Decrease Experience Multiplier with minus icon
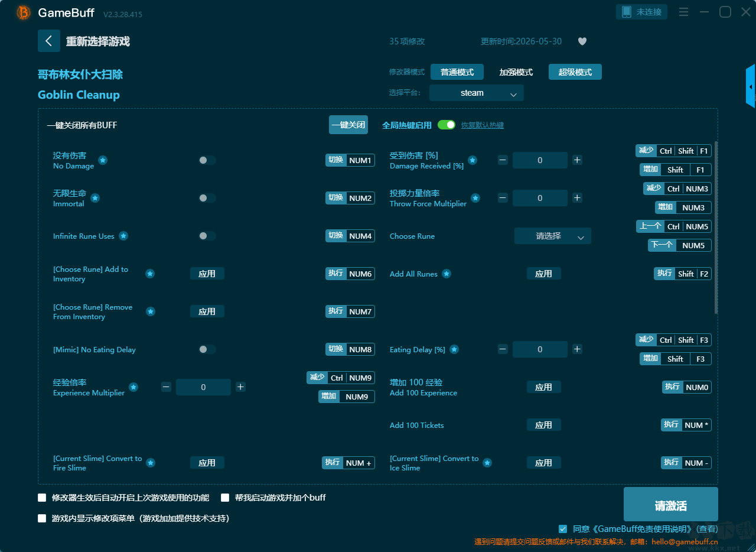The image size is (756, 552). coord(166,387)
